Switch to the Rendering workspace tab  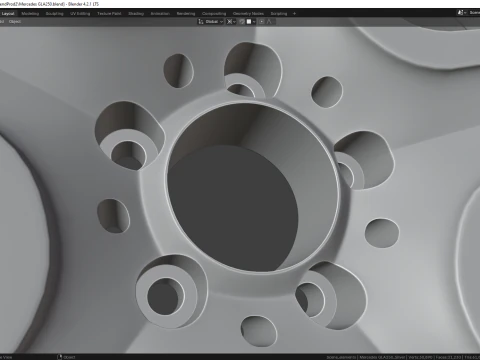click(186, 14)
